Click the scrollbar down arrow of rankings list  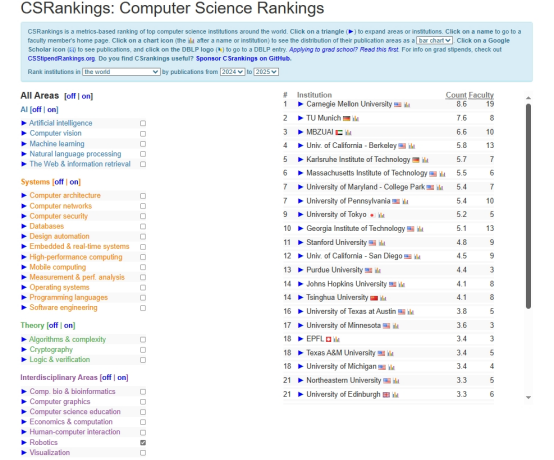[528, 398]
